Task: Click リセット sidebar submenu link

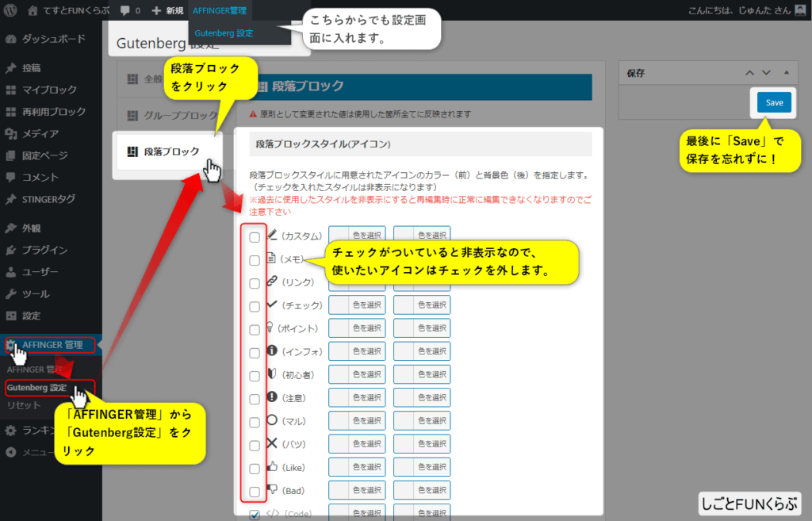Action: [x=23, y=405]
